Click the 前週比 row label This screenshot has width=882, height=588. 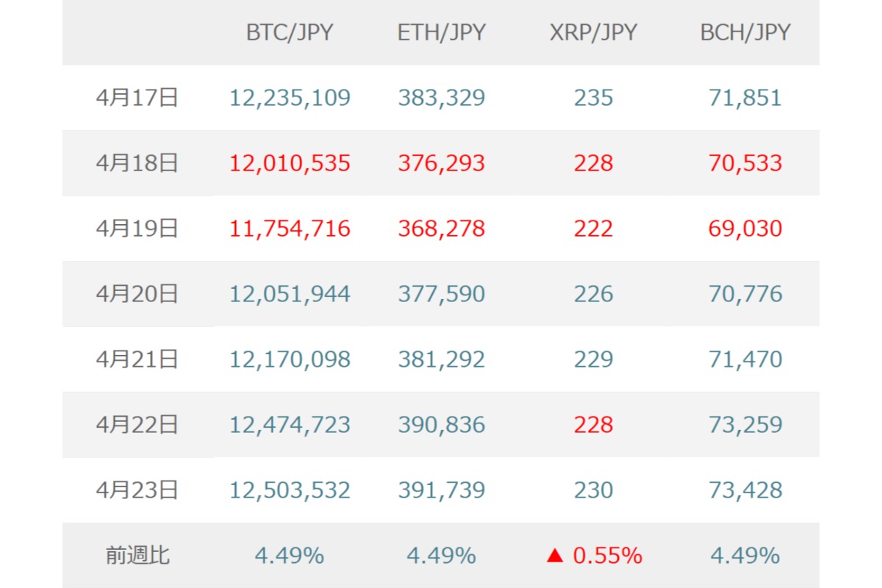click(137, 556)
